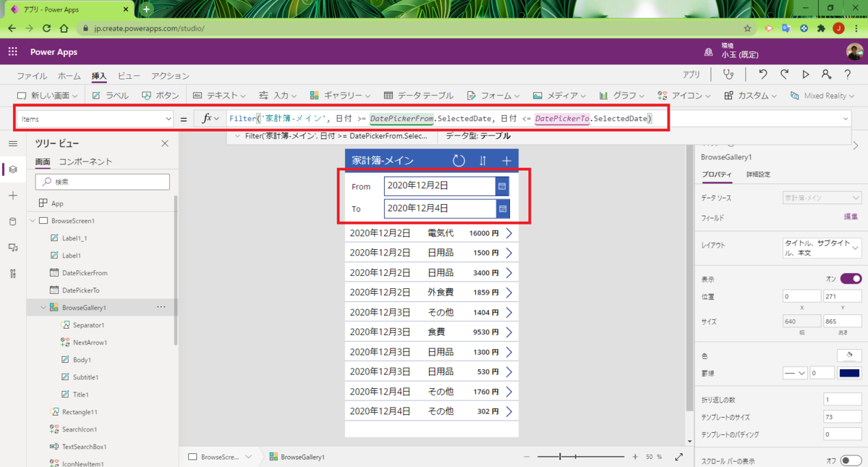Click the color fill picker icon
The height and width of the screenshot is (467, 868).
click(849, 355)
